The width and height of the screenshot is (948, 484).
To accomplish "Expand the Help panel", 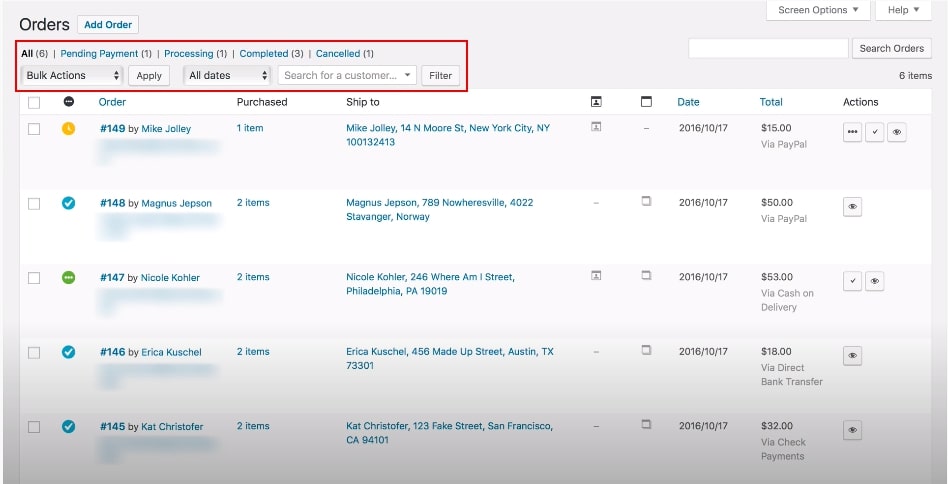I will (903, 10).
